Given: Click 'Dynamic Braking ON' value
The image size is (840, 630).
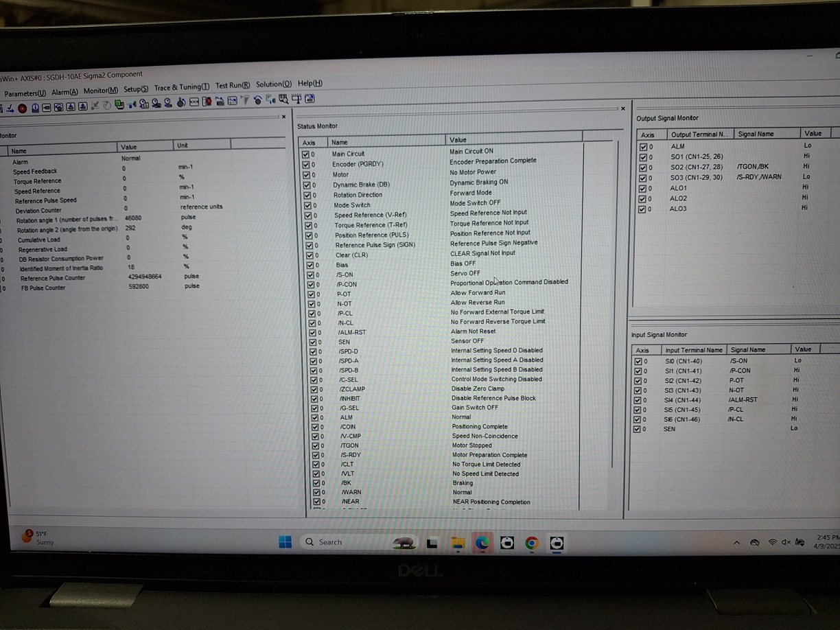Looking at the screenshot, I should [479, 183].
